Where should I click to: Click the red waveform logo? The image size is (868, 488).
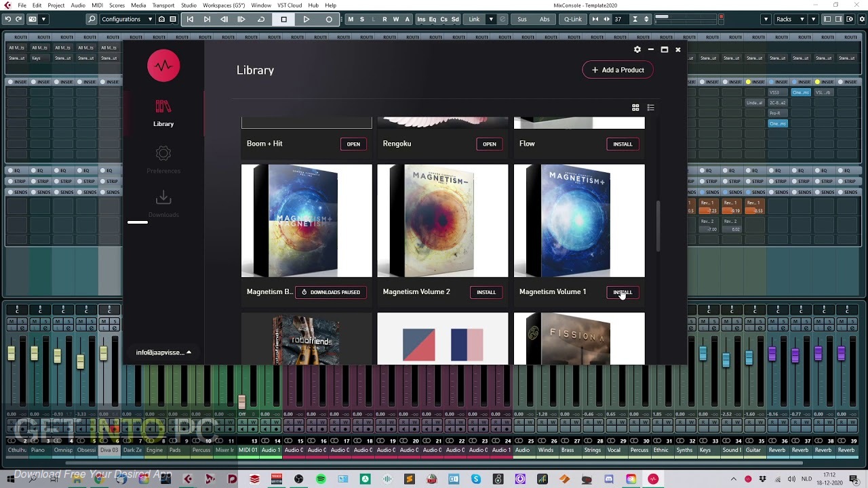(x=163, y=66)
